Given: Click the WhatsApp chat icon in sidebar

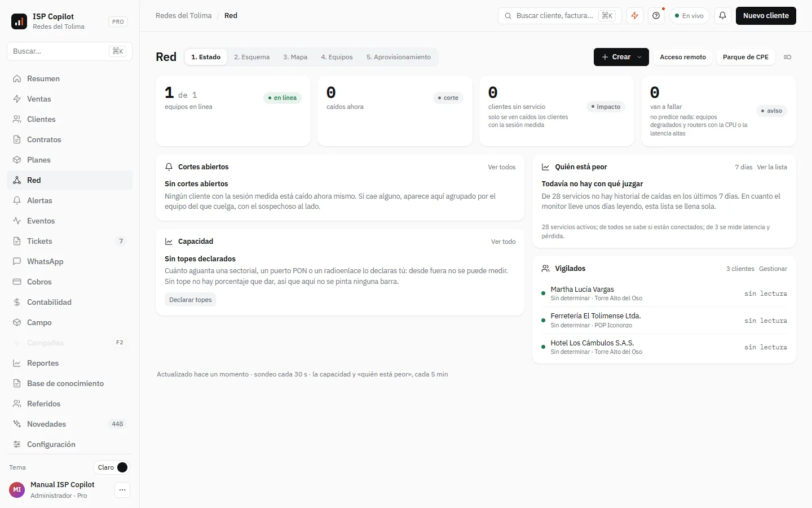Looking at the screenshot, I should (17, 261).
